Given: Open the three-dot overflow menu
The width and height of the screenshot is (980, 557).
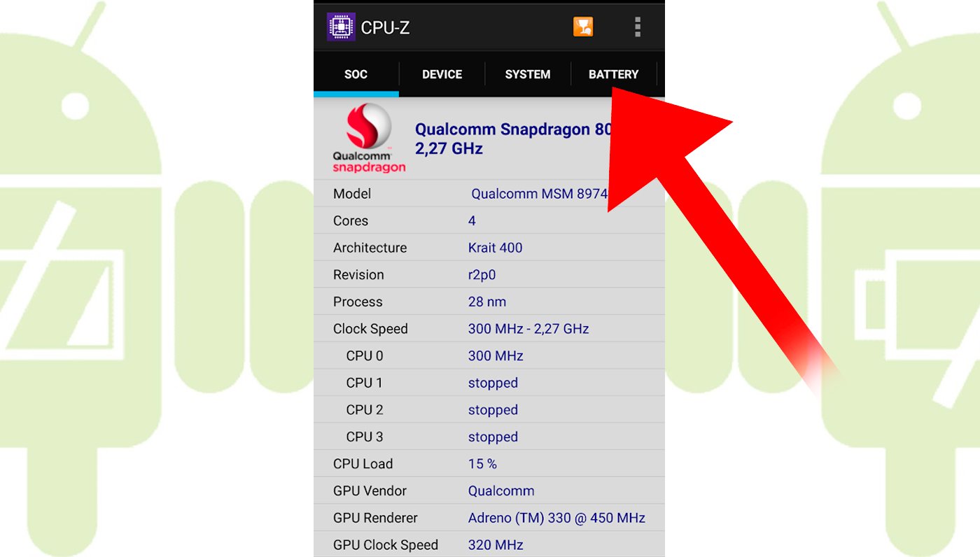Looking at the screenshot, I should click(637, 27).
